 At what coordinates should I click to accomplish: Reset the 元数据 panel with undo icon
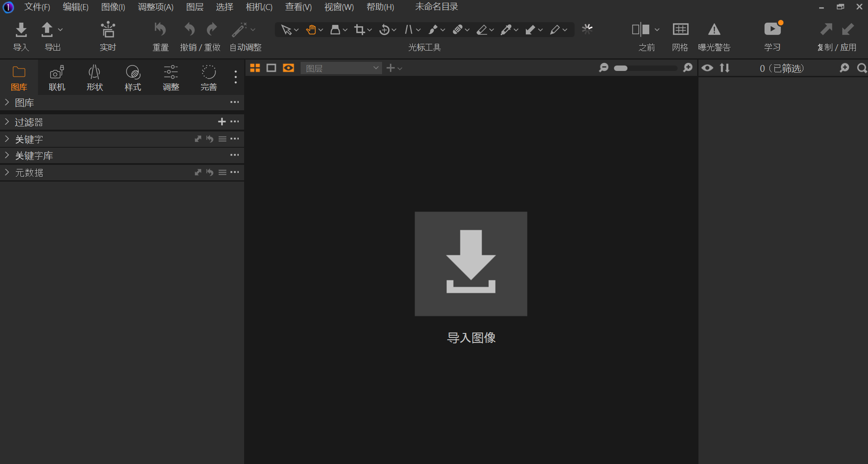[x=210, y=172]
